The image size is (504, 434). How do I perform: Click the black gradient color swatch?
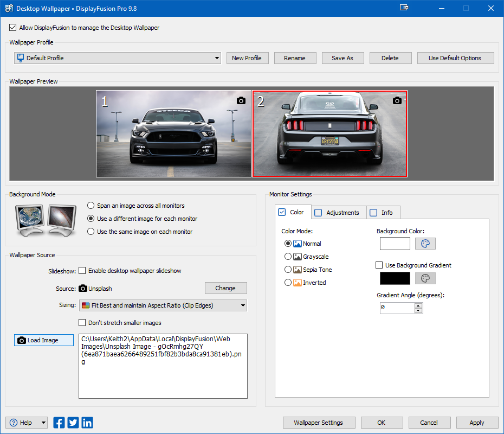click(395, 278)
